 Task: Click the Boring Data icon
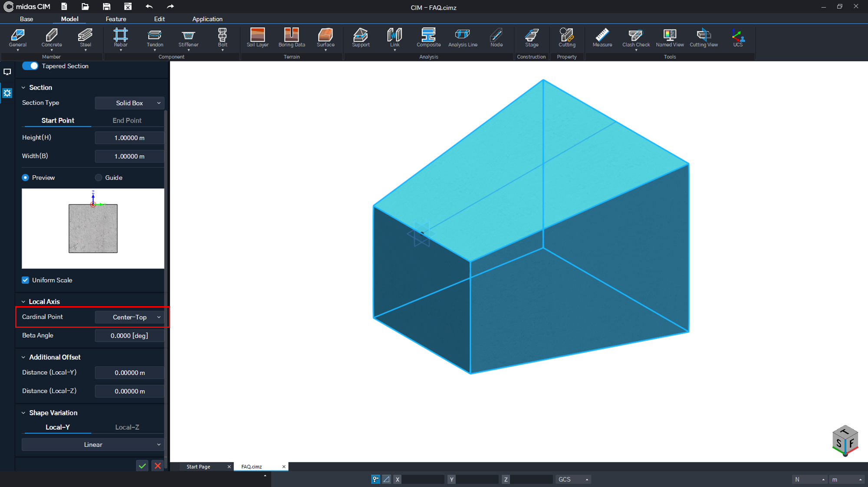click(x=292, y=38)
